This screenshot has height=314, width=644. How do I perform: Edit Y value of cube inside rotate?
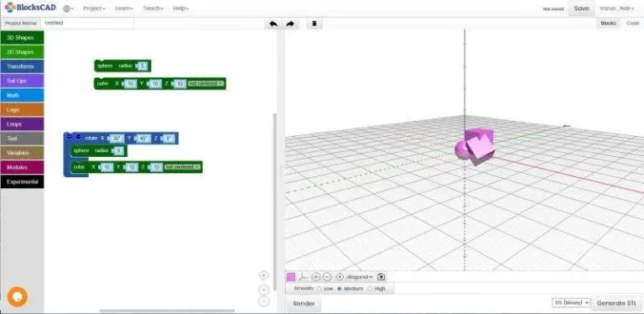click(131, 167)
